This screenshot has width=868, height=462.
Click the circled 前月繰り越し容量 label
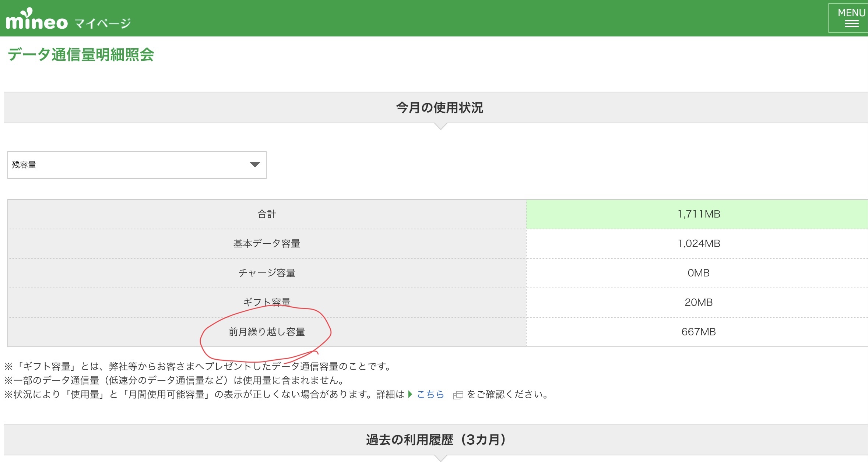coord(267,332)
